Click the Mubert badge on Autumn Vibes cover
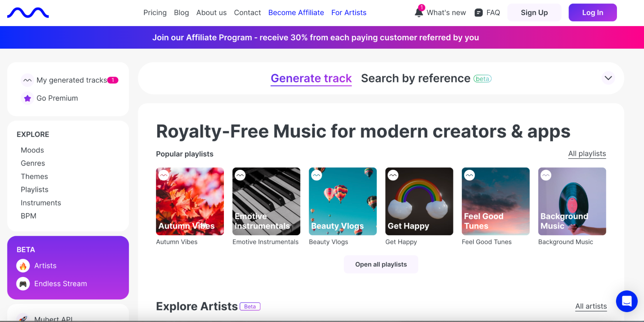This screenshot has width=644, height=322. pyautogui.click(x=164, y=175)
